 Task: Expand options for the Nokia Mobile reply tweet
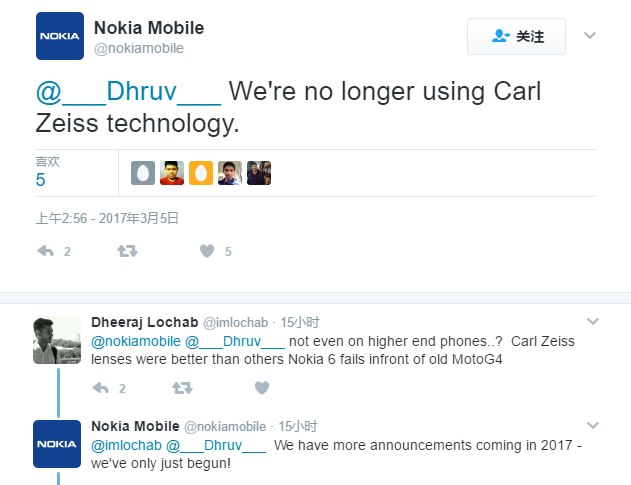[x=592, y=425]
